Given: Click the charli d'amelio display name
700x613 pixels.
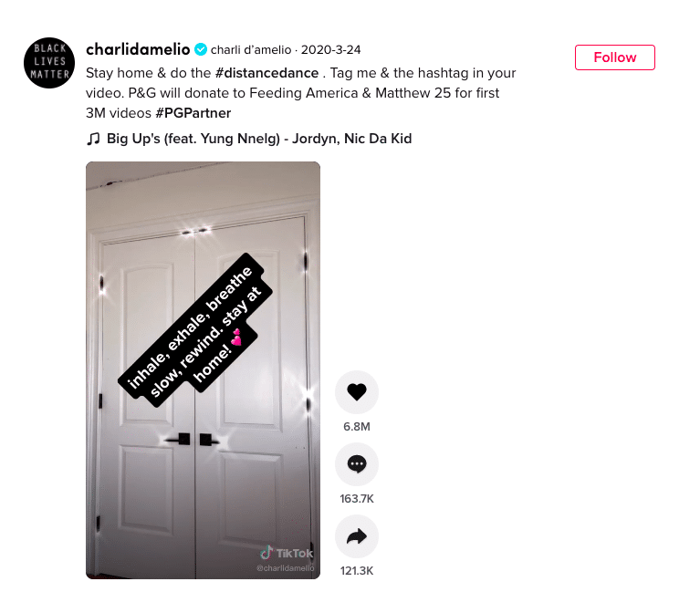Looking at the screenshot, I should [251, 50].
